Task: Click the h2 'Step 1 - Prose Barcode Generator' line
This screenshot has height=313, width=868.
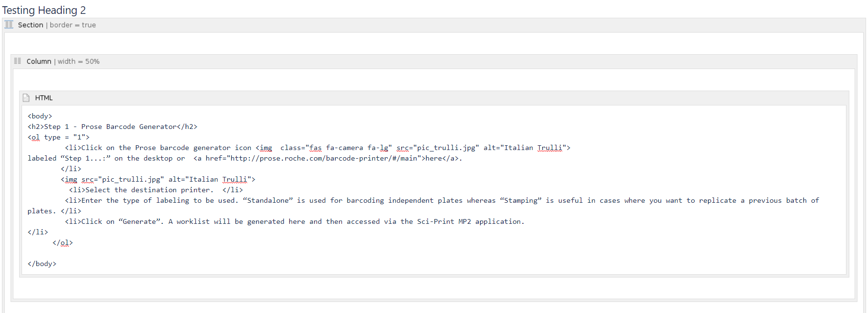Action: coord(113,127)
